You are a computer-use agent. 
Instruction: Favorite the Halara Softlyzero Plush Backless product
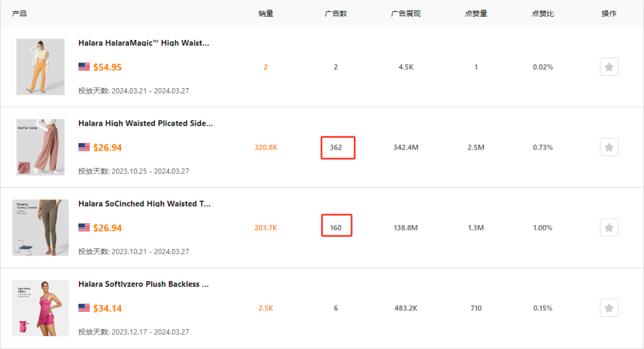(609, 308)
